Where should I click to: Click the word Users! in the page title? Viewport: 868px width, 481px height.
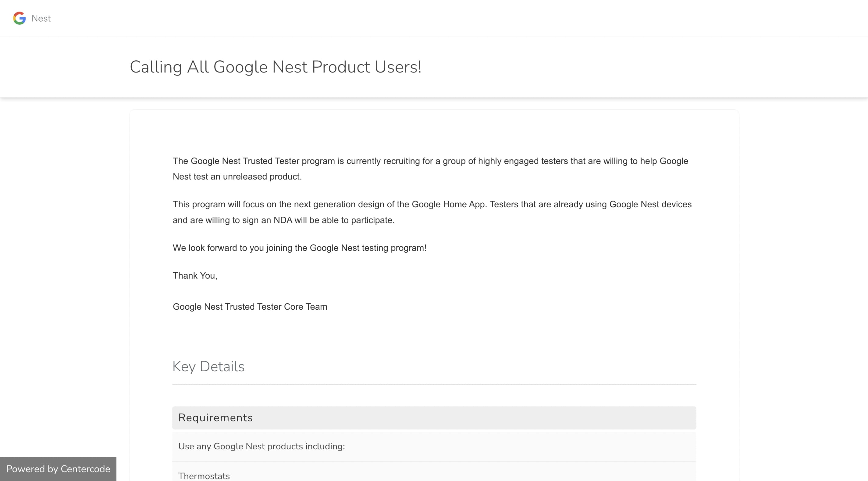click(x=398, y=67)
